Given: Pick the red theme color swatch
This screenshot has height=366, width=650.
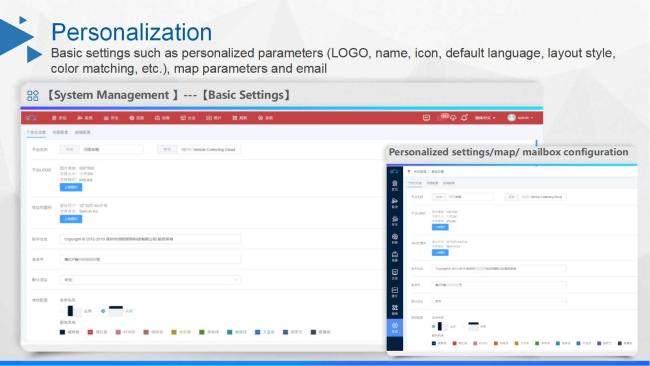Looking at the screenshot, I should coord(90,332).
